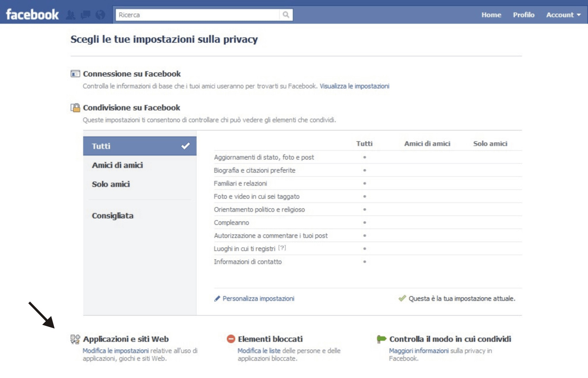The height and width of the screenshot is (378, 588).
Task: Click the Compleanno row label
Action: click(x=231, y=223)
